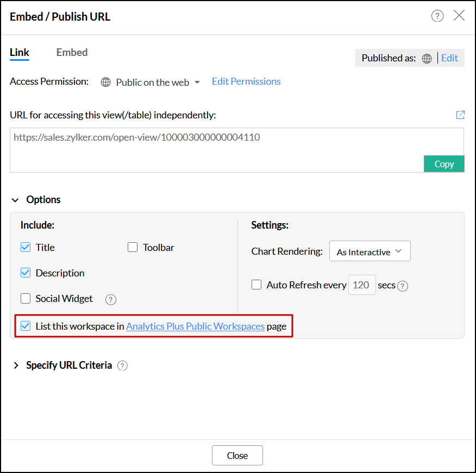The image size is (476, 473).
Task: Click the Social Widget help icon
Action: point(111,299)
